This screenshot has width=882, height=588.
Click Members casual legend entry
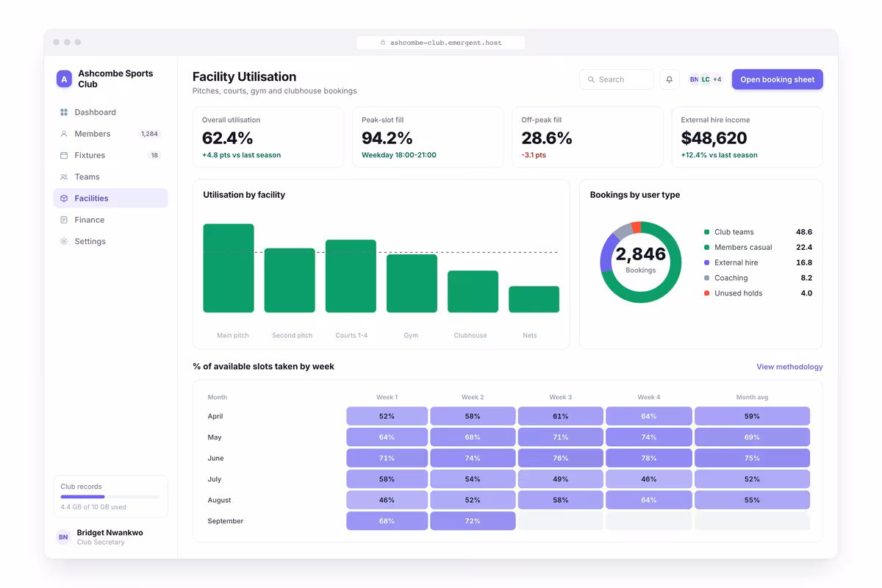(758, 248)
